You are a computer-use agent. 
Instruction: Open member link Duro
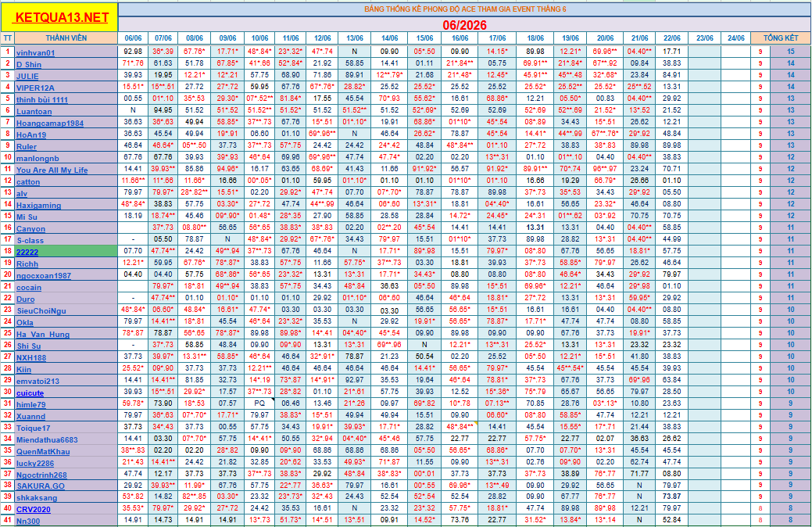25,299
